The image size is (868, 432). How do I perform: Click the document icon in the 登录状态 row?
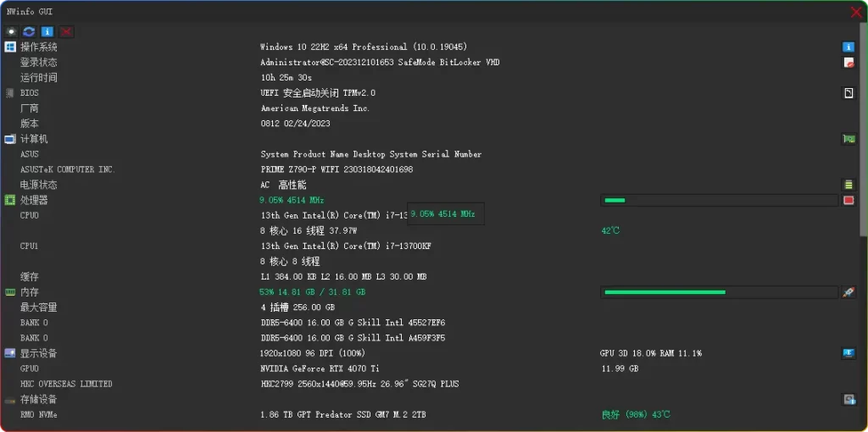coord(848,63)
